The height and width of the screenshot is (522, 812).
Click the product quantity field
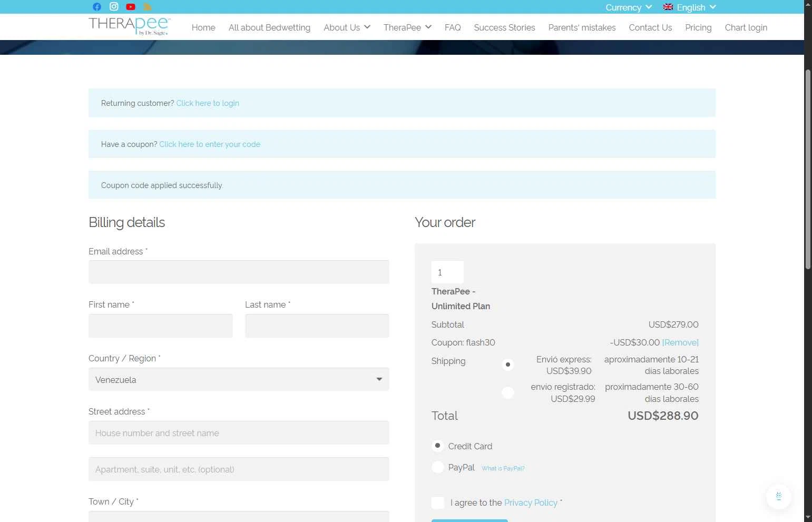click(447, 272)
